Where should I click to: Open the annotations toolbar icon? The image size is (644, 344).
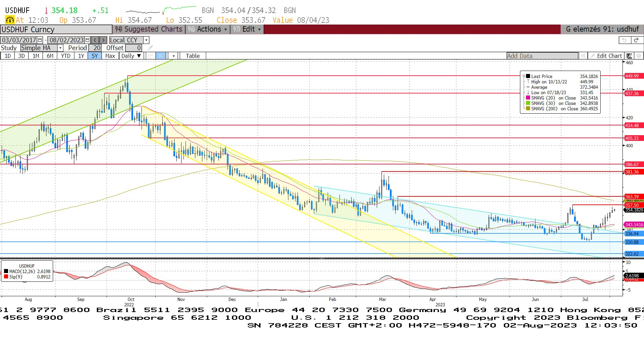click(629, 56)
